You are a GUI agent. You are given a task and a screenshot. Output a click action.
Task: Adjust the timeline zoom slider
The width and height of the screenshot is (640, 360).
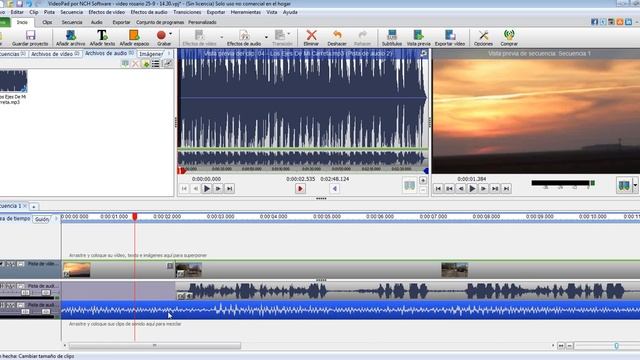[616, 346]
